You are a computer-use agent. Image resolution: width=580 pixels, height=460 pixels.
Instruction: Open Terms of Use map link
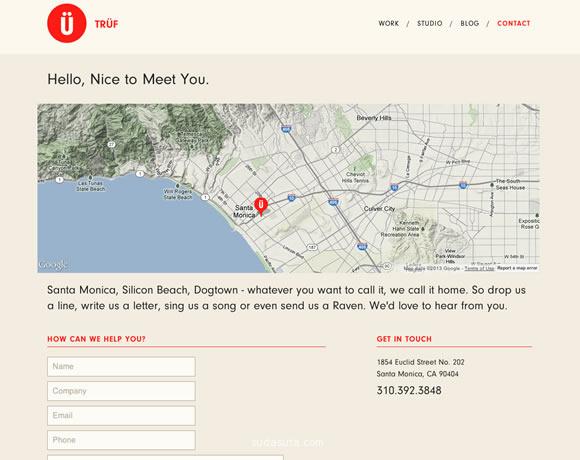479,268
